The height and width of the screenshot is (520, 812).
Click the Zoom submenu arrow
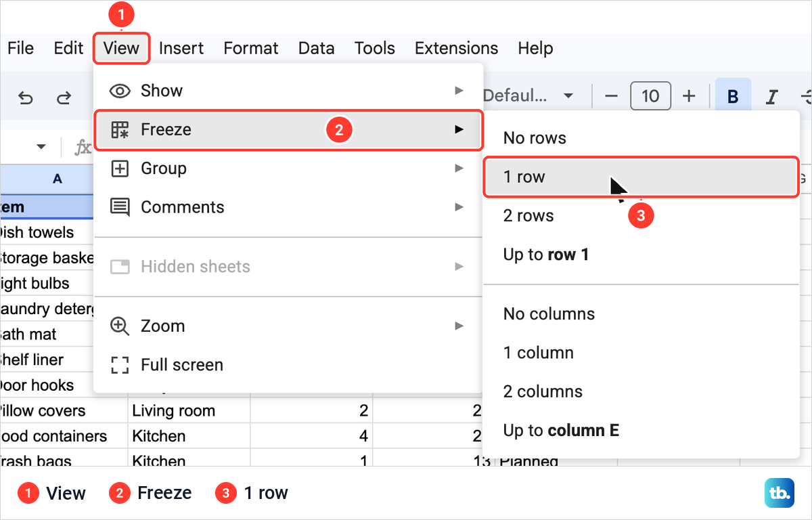coord(459,326)
